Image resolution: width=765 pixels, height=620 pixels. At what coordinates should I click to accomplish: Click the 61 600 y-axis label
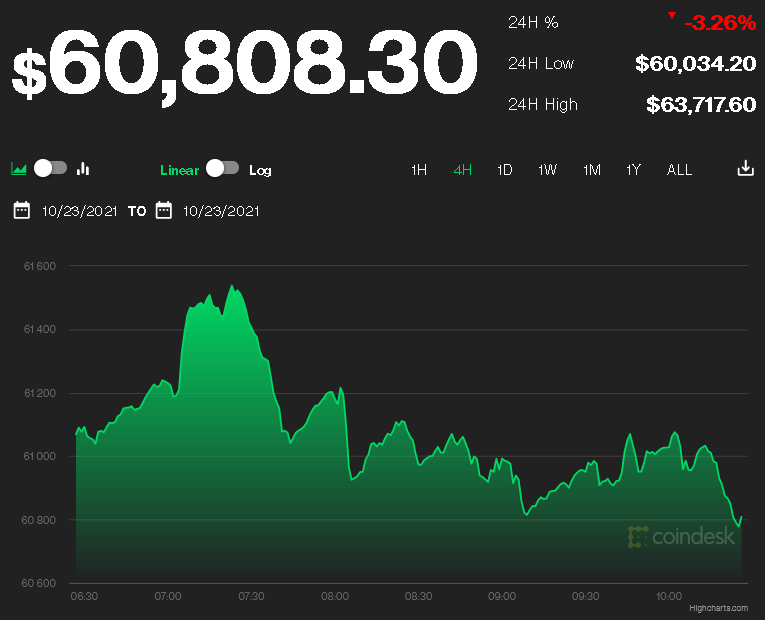[40, 266]
